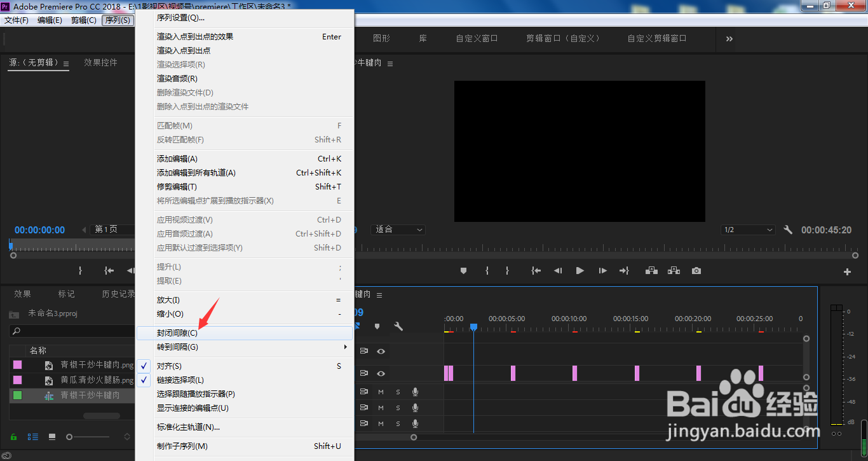Open the program monitor panel menu icon
Screen dimensions: 868x461
click(390, 64)
